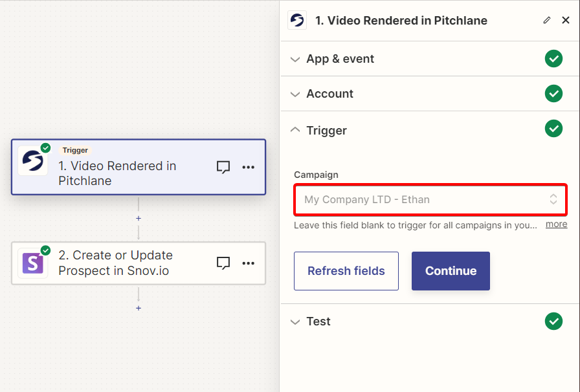Click the Continue button
580x392 pixels.
(x=451, y=271)
